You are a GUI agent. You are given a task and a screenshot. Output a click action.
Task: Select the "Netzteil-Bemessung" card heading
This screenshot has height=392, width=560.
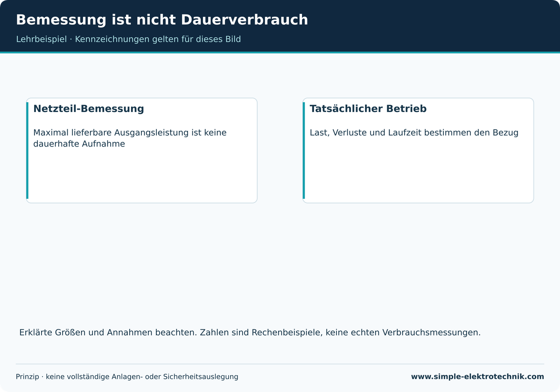(x=89, y=109)
